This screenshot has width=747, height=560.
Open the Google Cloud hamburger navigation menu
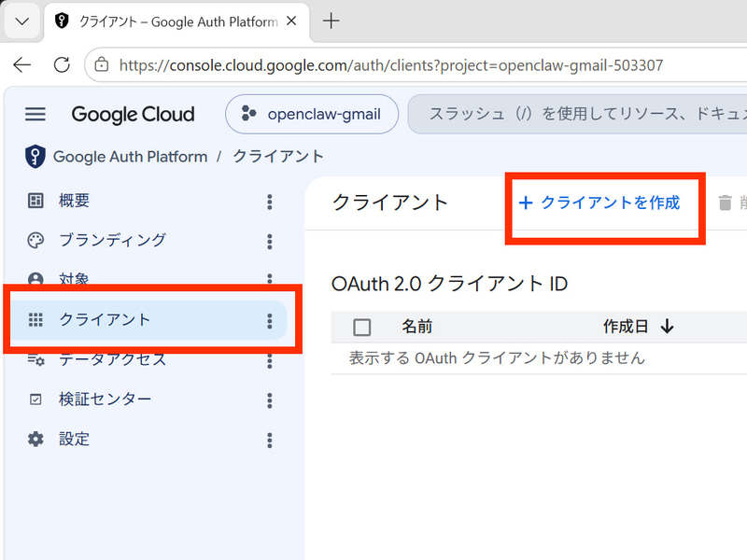pos(35,114)
